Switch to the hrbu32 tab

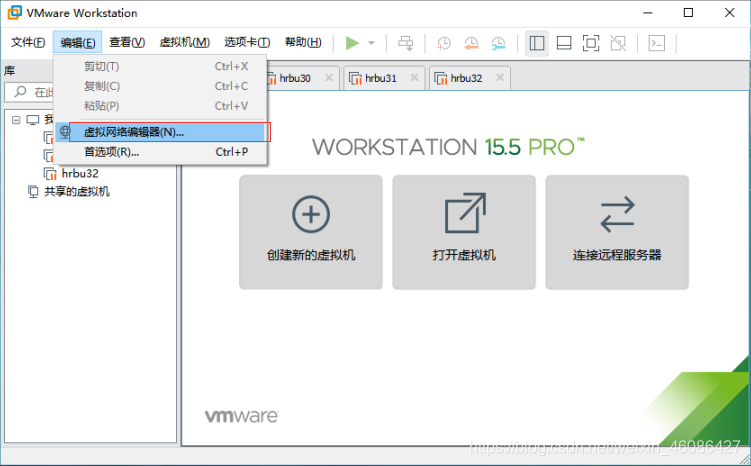coord(467,78)
